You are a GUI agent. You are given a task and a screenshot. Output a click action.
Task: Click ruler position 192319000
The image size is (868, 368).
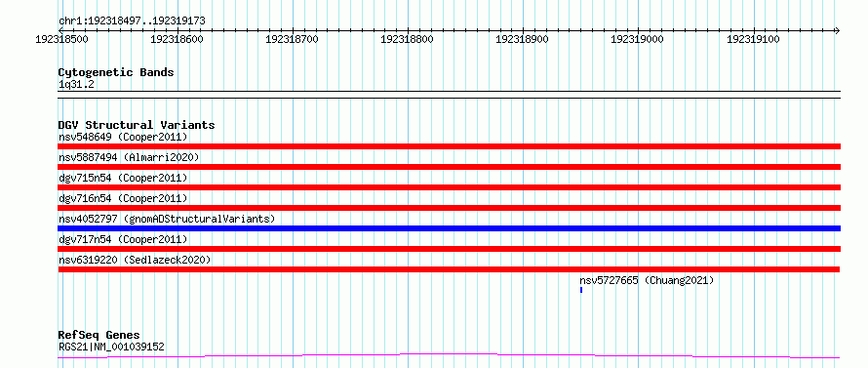(638, 39)
